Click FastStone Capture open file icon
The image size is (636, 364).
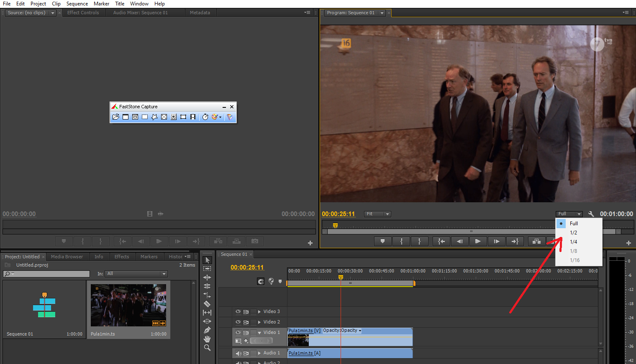116,117
